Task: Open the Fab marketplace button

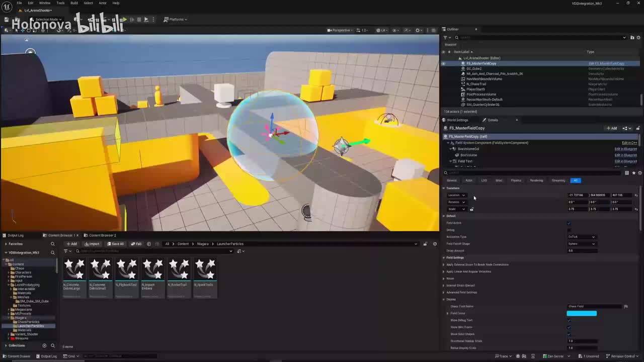Action: click(136, 244)
